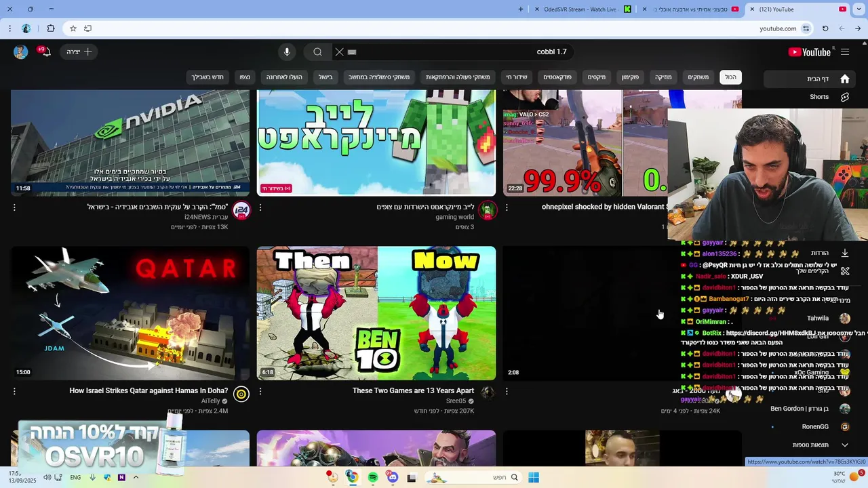Select the נצפו filter chip
Viewport: 868px width, 488px height.
[245, 77]
